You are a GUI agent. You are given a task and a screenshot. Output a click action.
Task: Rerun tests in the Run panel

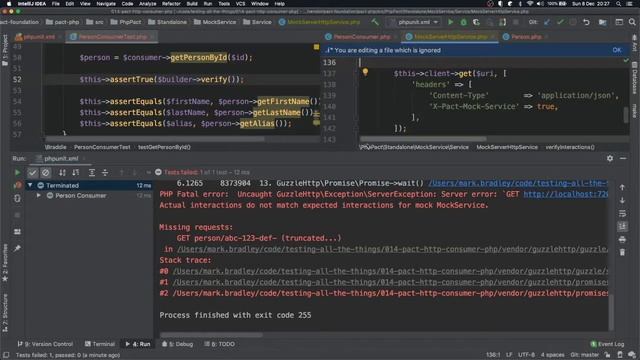pyautogui.click(x=17, y=173)
